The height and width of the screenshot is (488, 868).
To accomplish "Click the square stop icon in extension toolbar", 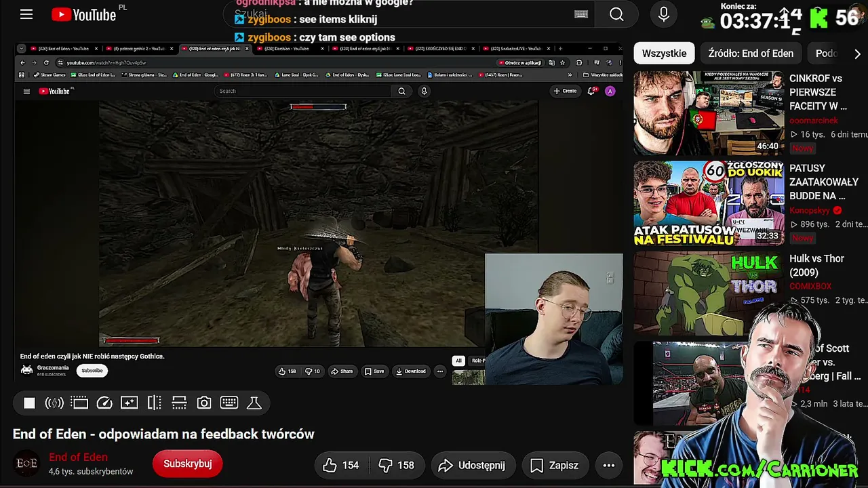I will (x=29, y=403).
